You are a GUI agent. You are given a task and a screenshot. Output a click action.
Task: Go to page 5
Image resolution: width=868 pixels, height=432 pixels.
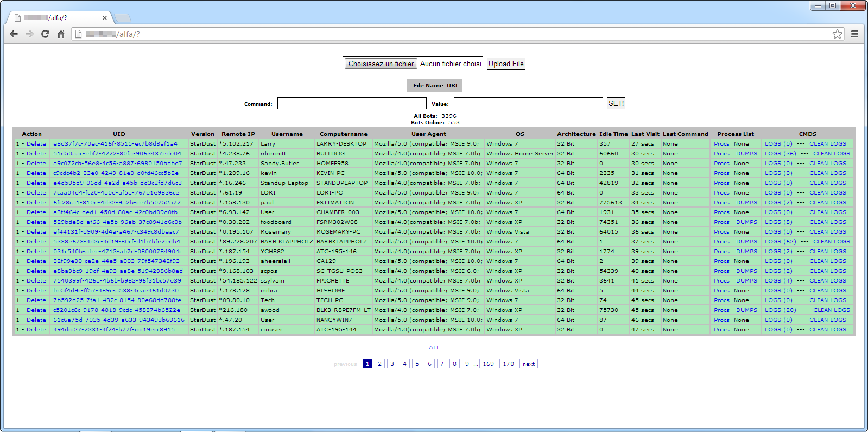(417, 364)
